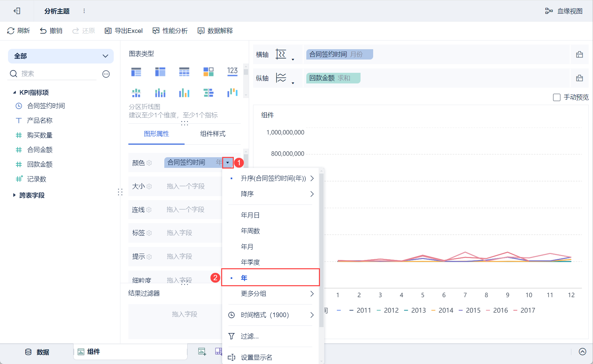Select the 合同金额 field
This screenshot has width=593, height=364.
(34, 150)
